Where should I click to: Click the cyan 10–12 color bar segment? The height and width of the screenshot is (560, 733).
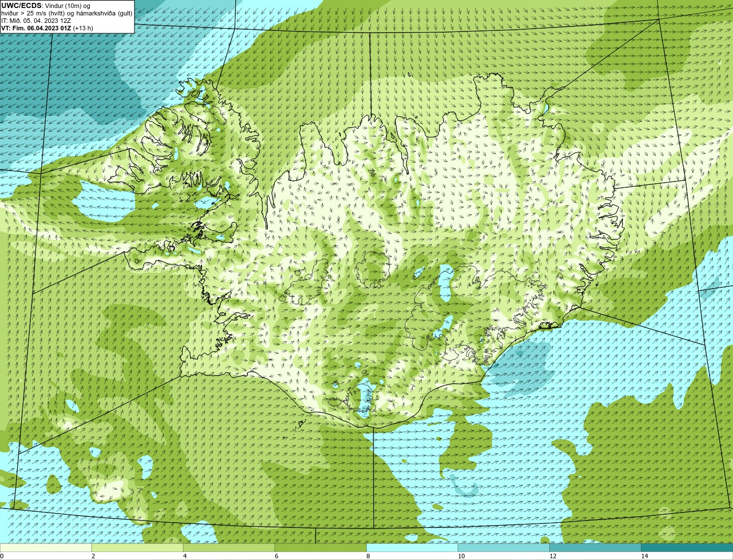(x=504, y=547)
